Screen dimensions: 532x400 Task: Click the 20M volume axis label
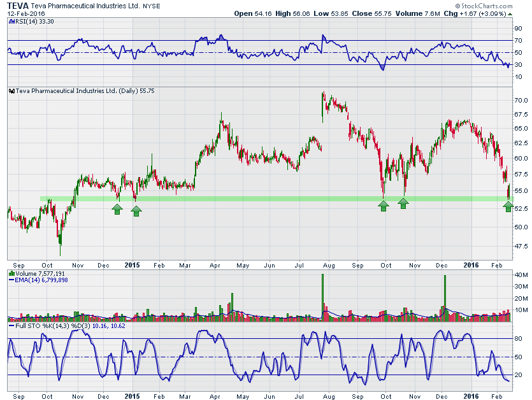pos(521,299)
